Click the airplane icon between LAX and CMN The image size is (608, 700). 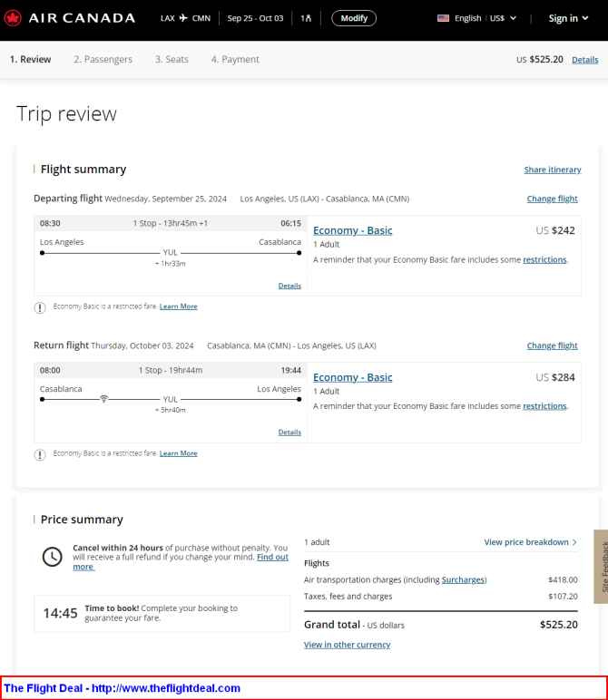(183, 18)
